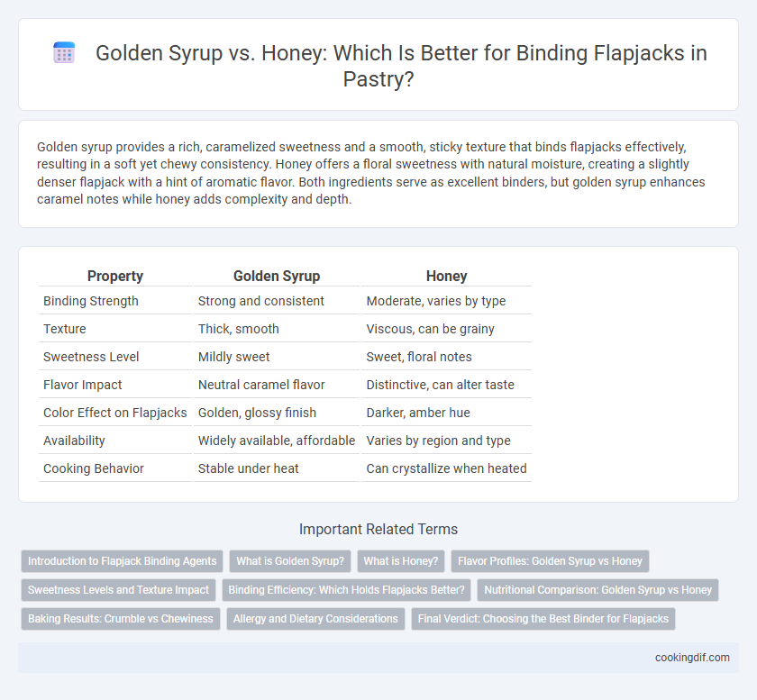The height and width of the screenshot is (700, 757).
Task: Select the 'Cooking Behavior' row label
Action: (94, 468)
